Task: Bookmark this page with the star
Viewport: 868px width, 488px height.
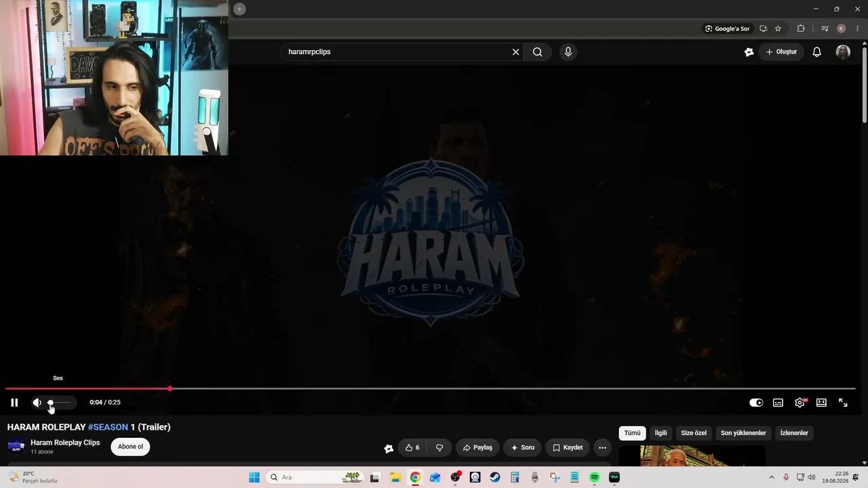Action: pyautogui.click(x=778, y=28)
